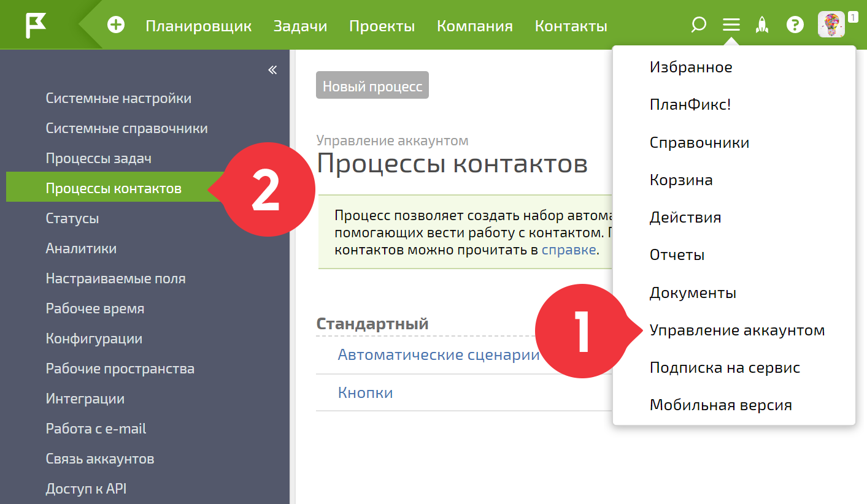867x504 pixels.
Task: Open the Кнопки link
Action: click(x=366, y=392)
